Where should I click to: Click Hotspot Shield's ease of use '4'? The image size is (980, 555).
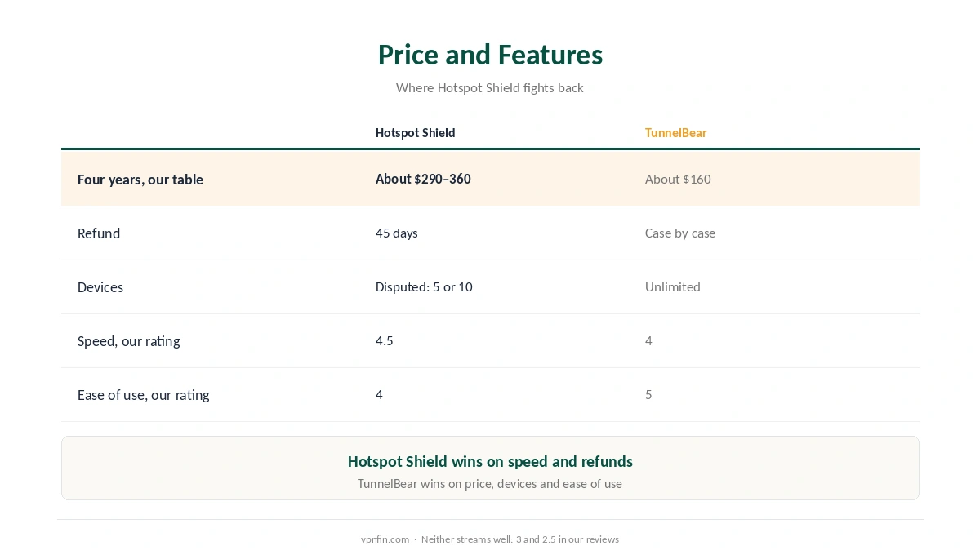coord(379,395)
